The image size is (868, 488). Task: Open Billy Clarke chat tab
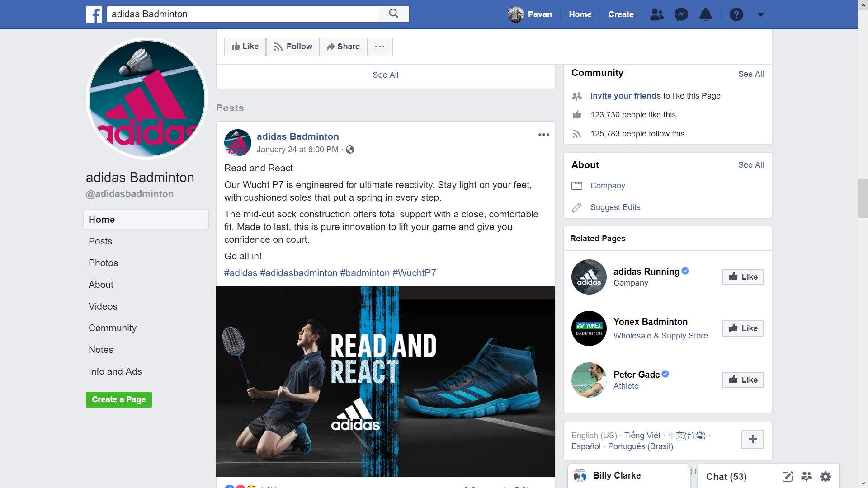click(628, 476)
